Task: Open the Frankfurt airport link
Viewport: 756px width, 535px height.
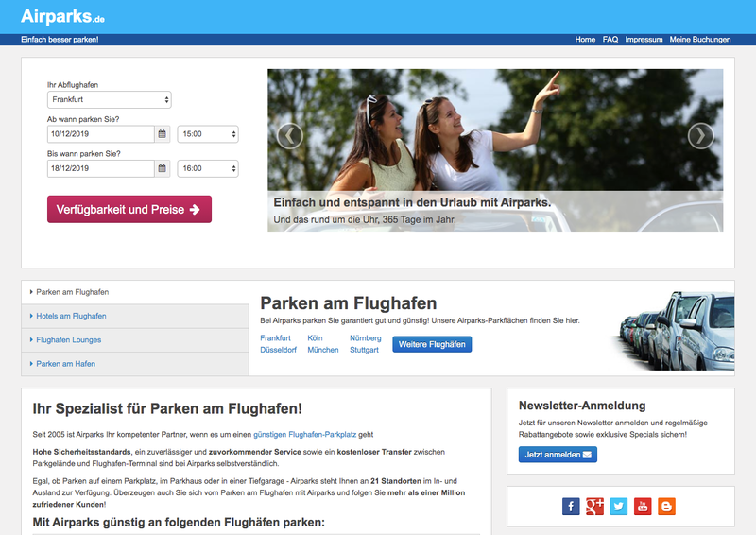Action: 275,338
